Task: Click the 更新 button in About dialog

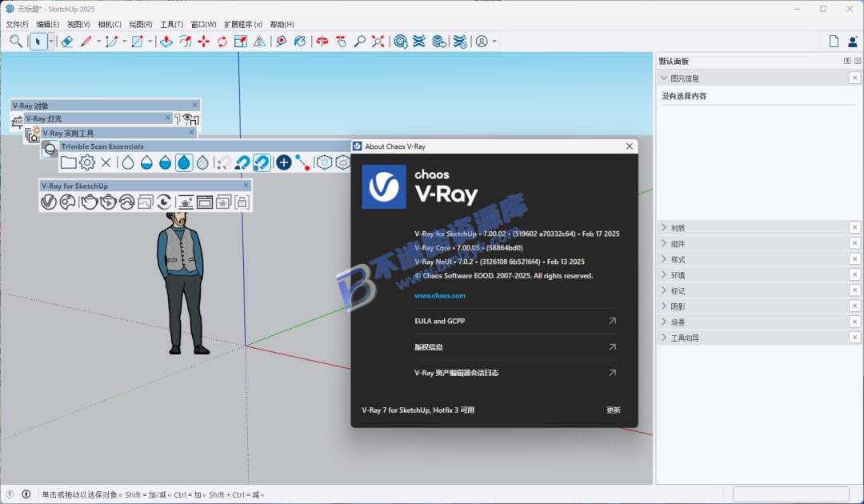Action: point(614,410)
